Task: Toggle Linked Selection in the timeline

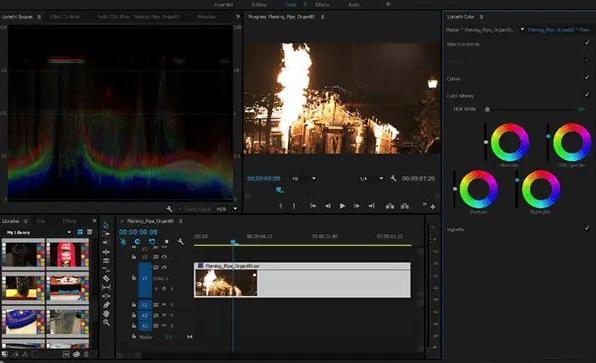Action: (152, 241)
